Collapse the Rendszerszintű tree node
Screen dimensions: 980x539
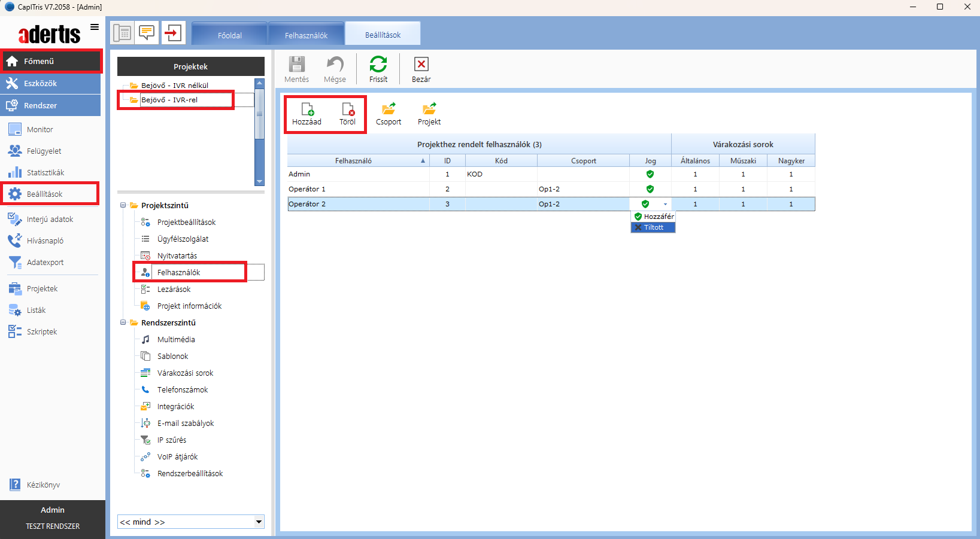pos(123,322)
